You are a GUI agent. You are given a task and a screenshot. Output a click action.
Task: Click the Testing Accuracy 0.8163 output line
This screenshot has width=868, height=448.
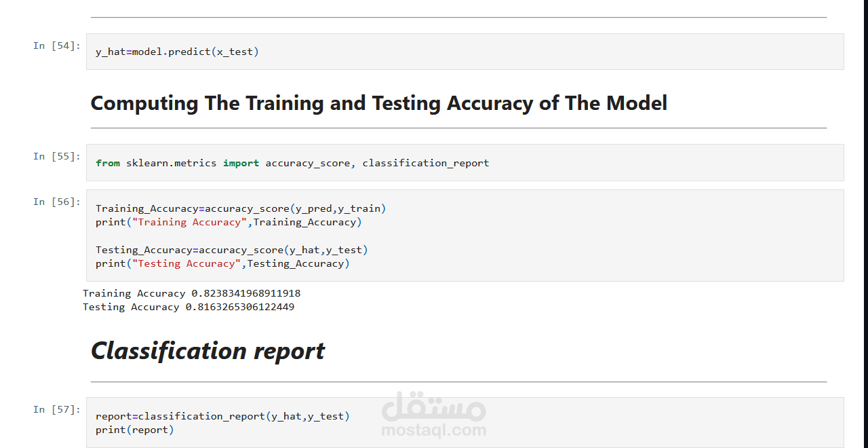point(189,307)
